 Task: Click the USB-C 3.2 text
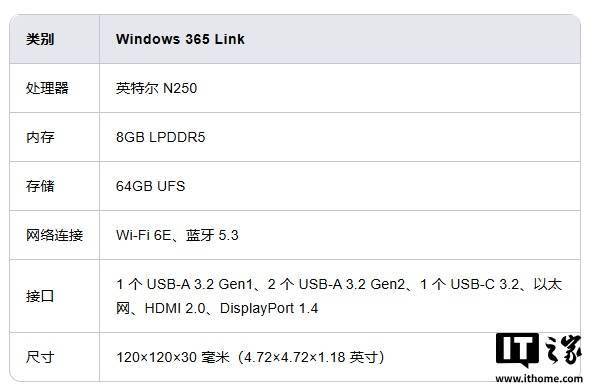coord(485,284)
